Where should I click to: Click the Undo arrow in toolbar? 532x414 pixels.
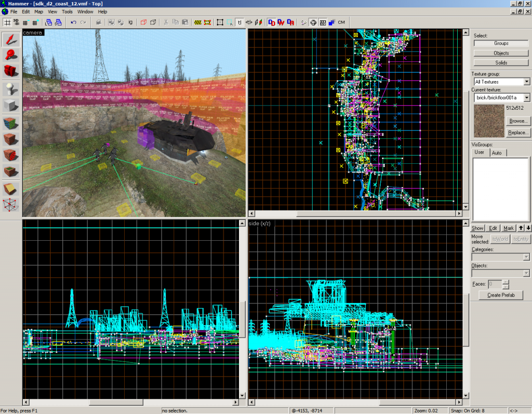coord(73,22)
